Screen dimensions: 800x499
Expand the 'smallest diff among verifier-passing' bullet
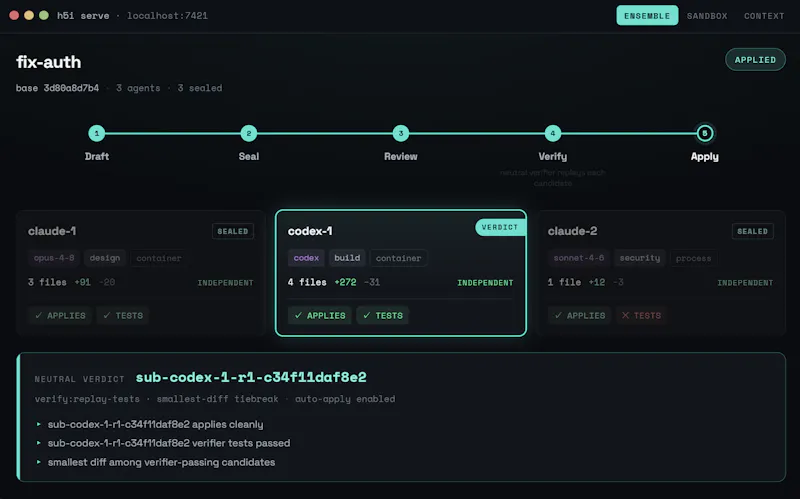point(161,462)
